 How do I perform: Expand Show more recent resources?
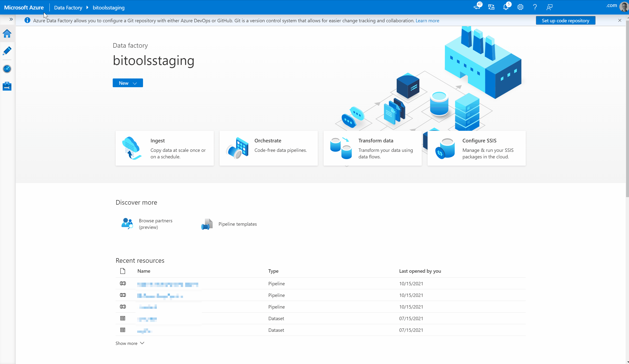pyautogui.click(x=130, y=343)
